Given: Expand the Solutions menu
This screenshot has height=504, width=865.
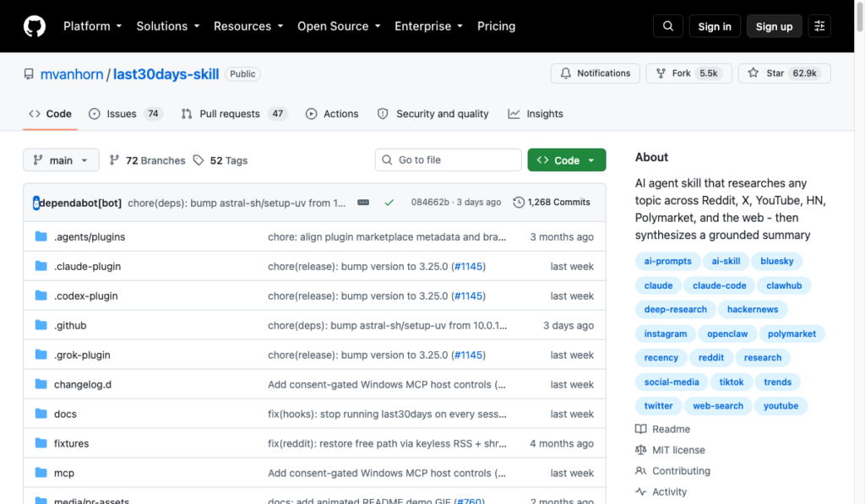Looking at the screenshot, I should 168,26.
